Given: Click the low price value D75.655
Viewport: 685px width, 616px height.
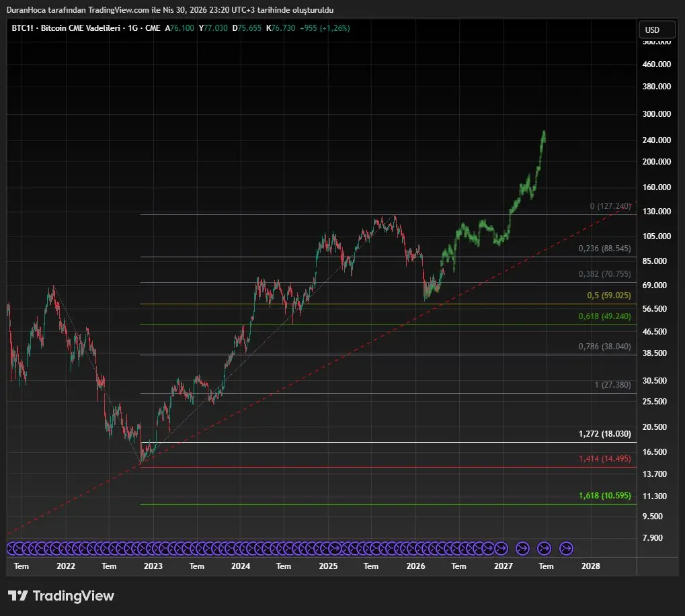Looking at the screenshot, I should pyautogui.click(x=247, y=28).
